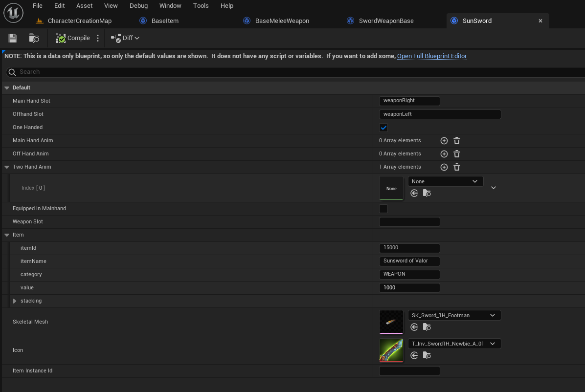The height and width of the screenshot is (392, 585).
Task: Toggle the One Handed checkbox
Action: [383, 128]
